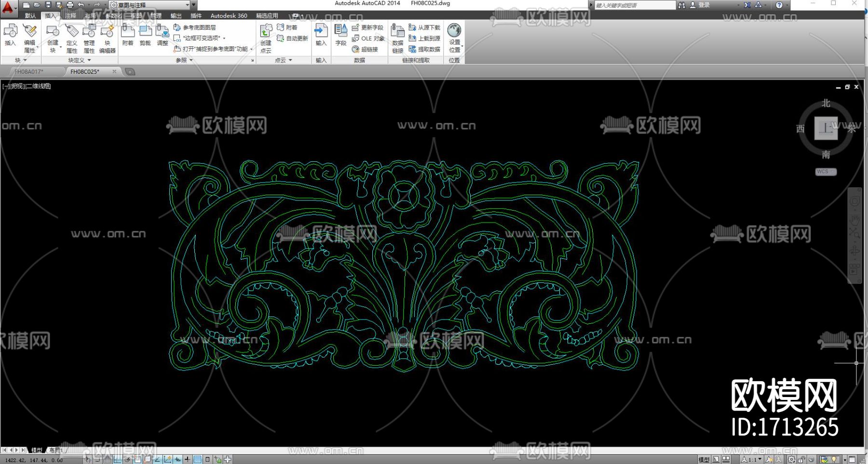Toggle 3D object snap in the status bar

tap(148, 460)
